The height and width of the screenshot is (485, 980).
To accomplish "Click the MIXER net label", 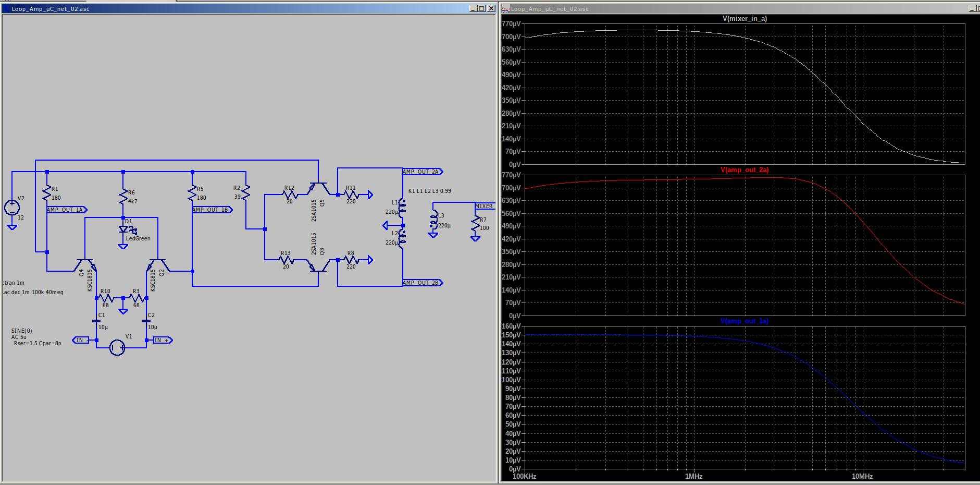I will point(484,206).
